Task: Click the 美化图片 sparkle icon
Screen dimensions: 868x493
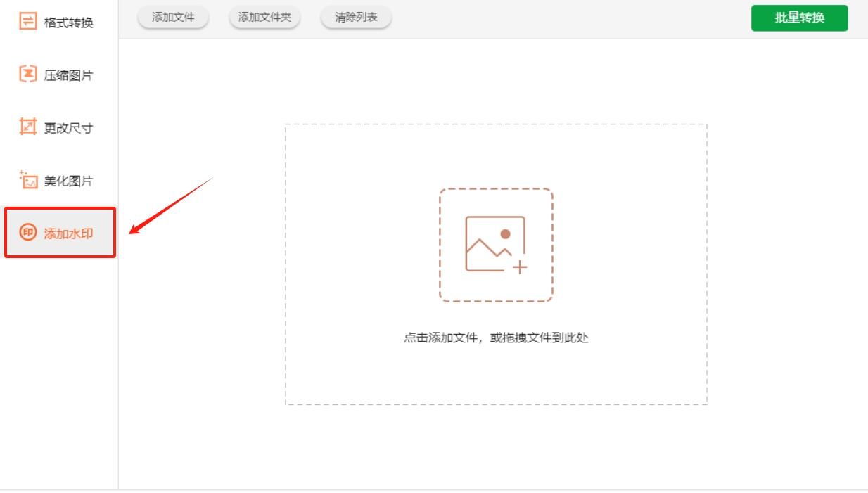Action: coord(27,180)
